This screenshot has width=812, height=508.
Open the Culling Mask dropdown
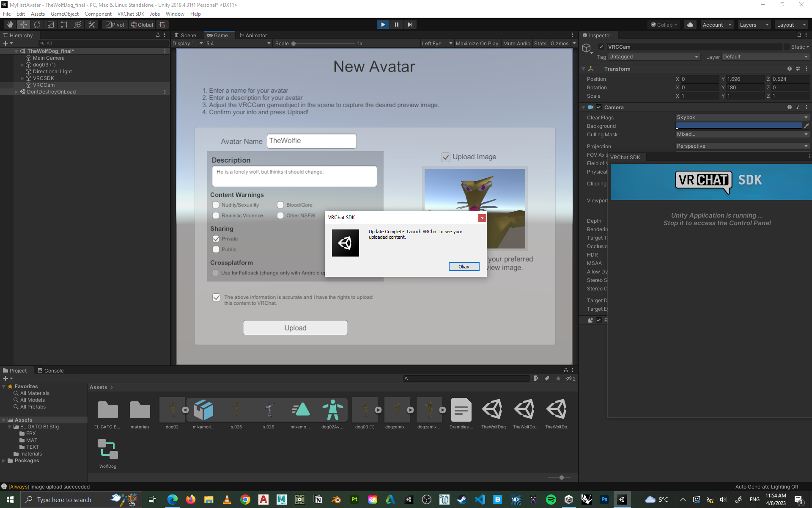pyautogui.click(x=742, y=134)
